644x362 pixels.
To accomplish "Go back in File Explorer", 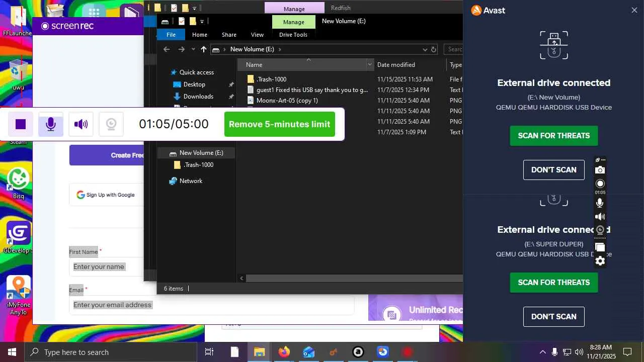I will [167, 49].
